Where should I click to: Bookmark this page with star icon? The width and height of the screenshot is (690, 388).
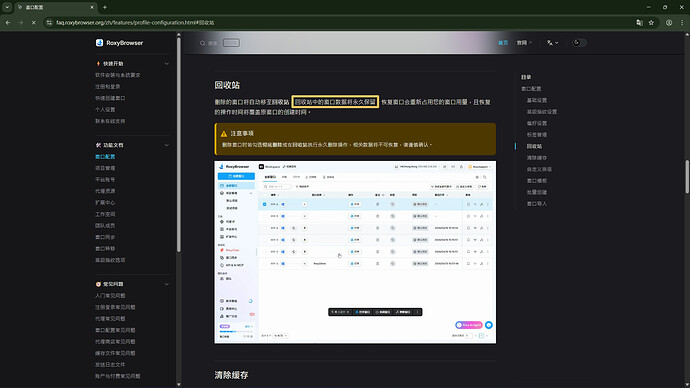click(x=651, y=22)
